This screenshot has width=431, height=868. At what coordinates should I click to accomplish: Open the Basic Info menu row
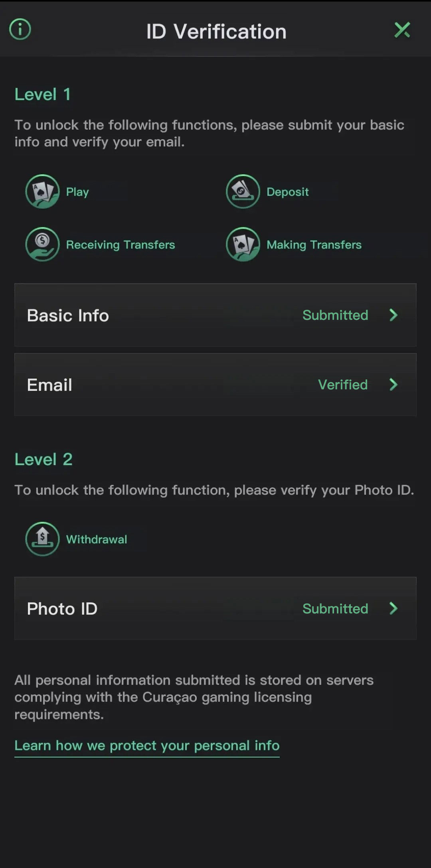[215, 315]
